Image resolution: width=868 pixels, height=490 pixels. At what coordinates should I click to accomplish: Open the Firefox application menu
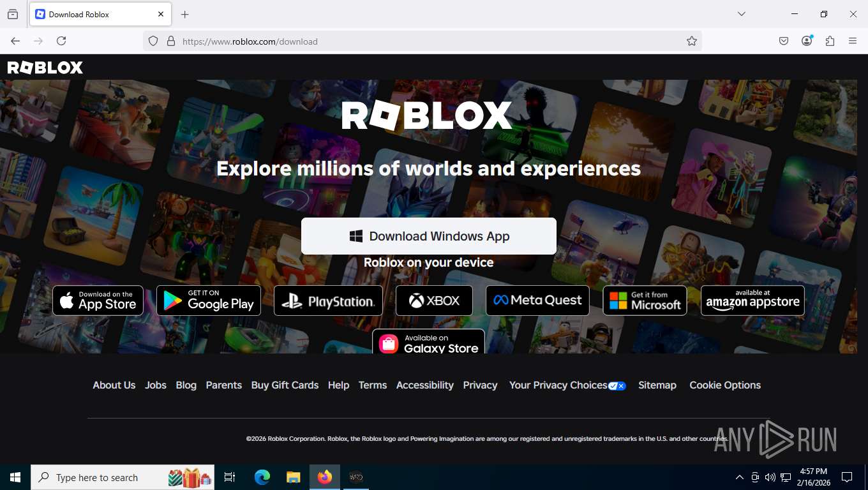[853, 41]
